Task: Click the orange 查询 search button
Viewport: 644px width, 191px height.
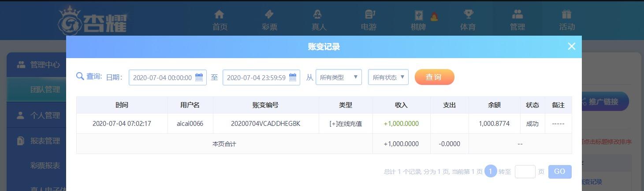Action: click(434, 77)
